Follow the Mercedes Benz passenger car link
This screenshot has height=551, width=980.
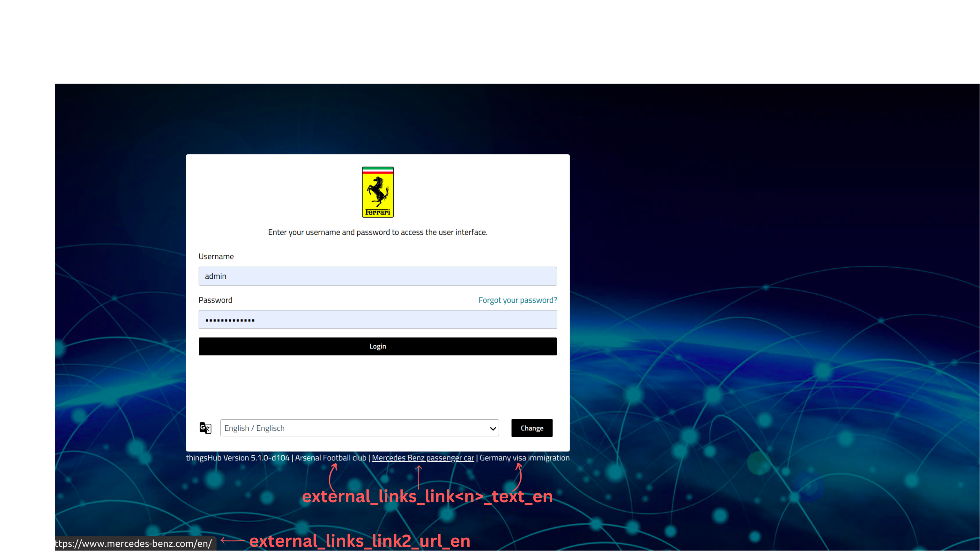click(x=423, y=458)
